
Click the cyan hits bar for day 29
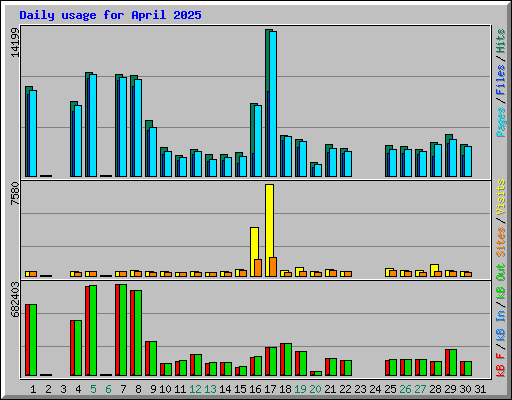(x=453, y=158)
